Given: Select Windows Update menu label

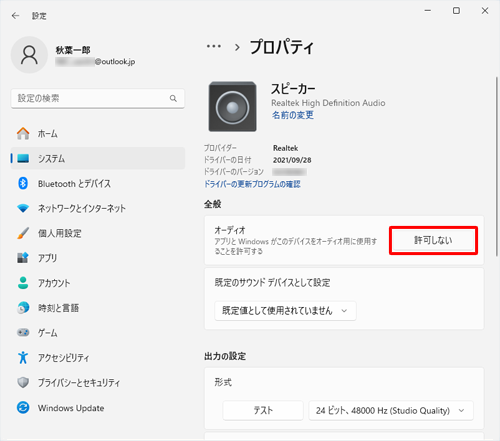Looking at the screenshot, I should click(71, 408).
